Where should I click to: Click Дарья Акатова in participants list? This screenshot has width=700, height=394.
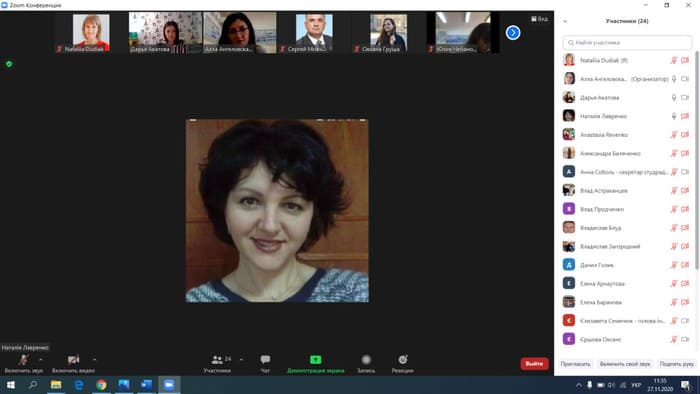[626, 97]
